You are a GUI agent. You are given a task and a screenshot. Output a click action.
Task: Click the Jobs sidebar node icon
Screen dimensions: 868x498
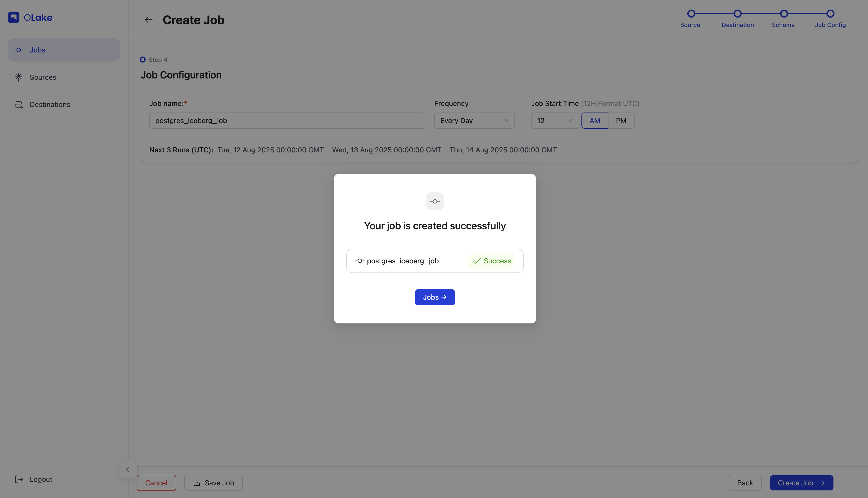click(x=18, y=50)
